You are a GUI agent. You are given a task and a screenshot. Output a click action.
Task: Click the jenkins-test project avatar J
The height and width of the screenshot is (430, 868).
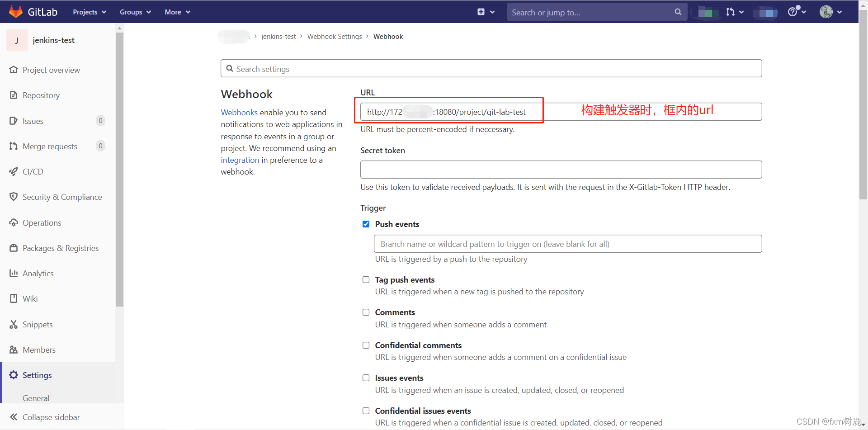pyautogui.click(x=17, y=40)
